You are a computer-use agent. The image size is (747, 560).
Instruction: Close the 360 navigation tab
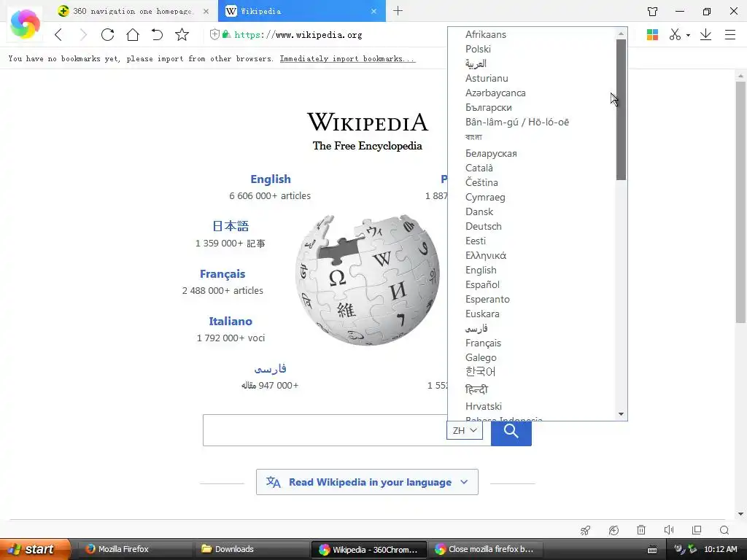(206, 11)
